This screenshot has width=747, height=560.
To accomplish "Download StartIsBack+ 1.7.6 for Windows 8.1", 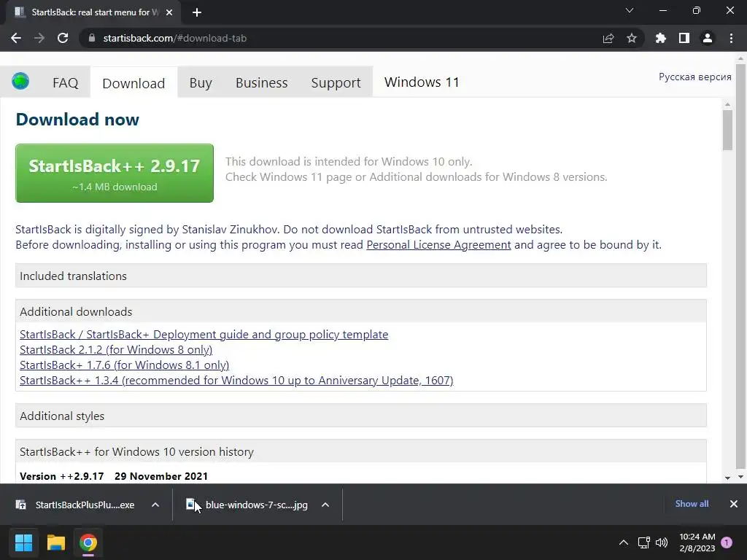I will pos(124,365).
